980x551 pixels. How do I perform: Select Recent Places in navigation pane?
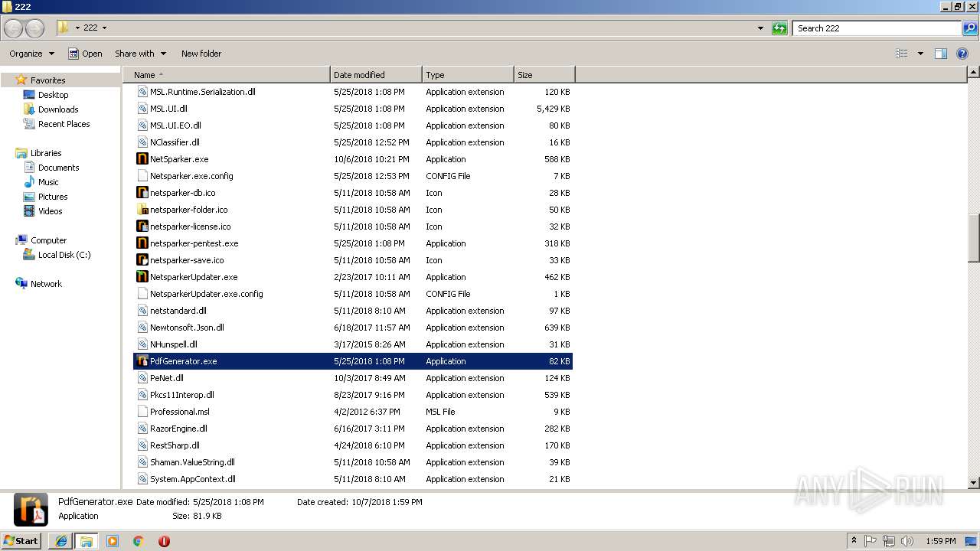(x=64, y=124)
